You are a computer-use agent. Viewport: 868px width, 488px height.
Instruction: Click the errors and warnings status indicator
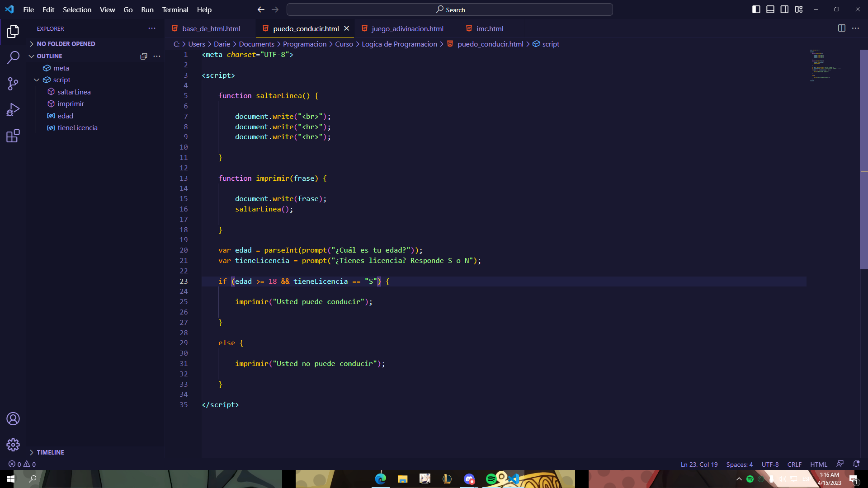click(22, 464)
